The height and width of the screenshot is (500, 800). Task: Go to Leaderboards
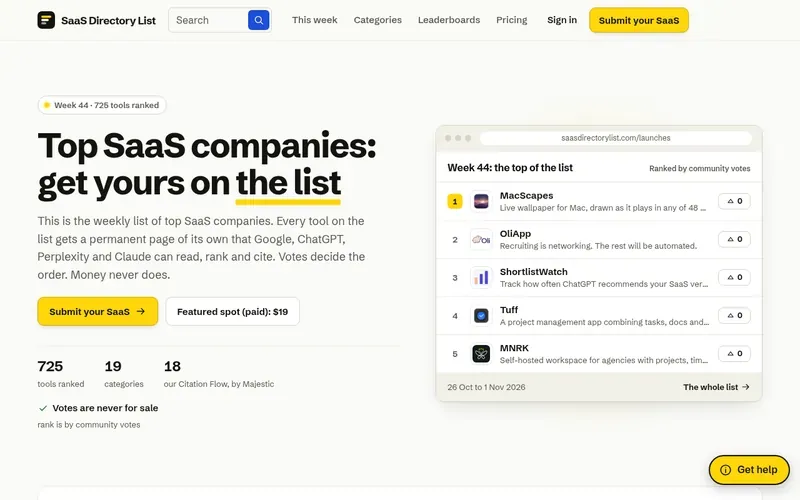point(449,20)
